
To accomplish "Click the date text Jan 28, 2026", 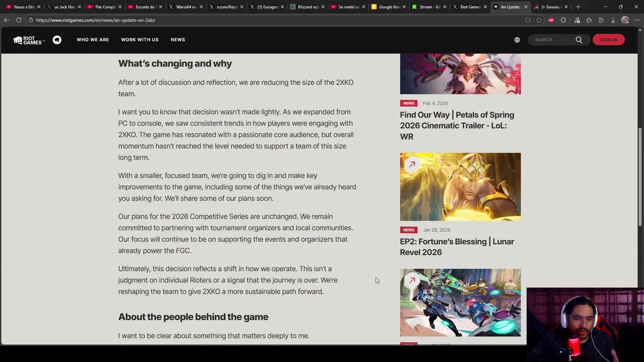I will pos(436,230).
